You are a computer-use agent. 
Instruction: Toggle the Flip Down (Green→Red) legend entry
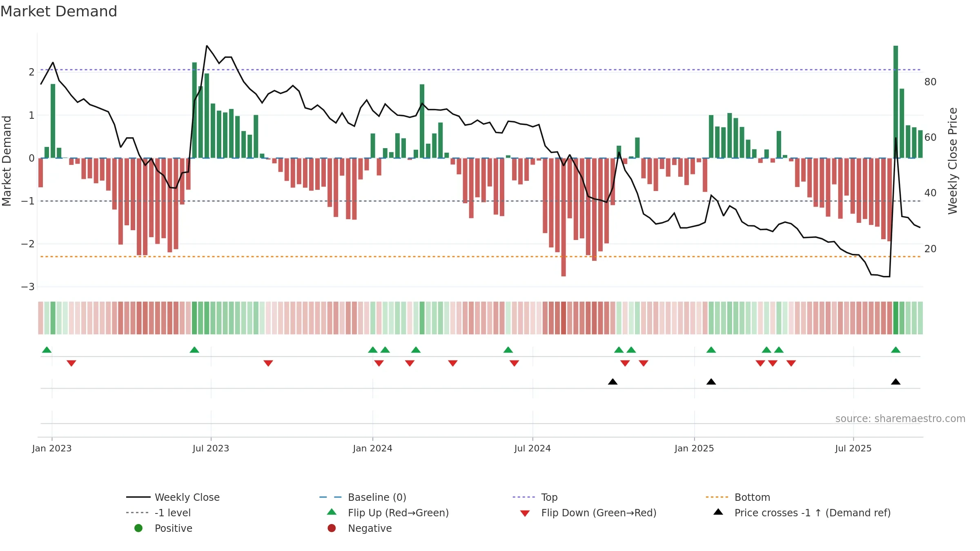click(x=588, y=513)
